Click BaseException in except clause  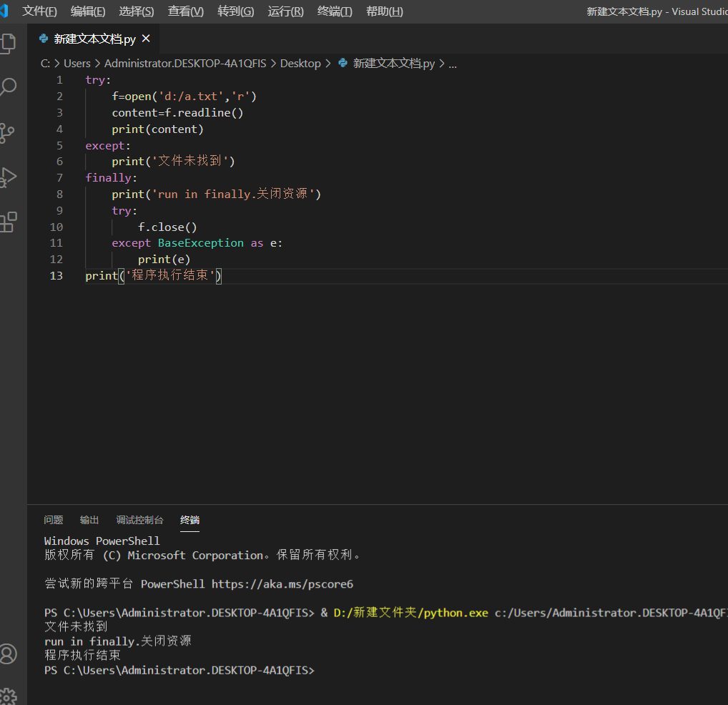pyautogui.click(x=200, y=242)
